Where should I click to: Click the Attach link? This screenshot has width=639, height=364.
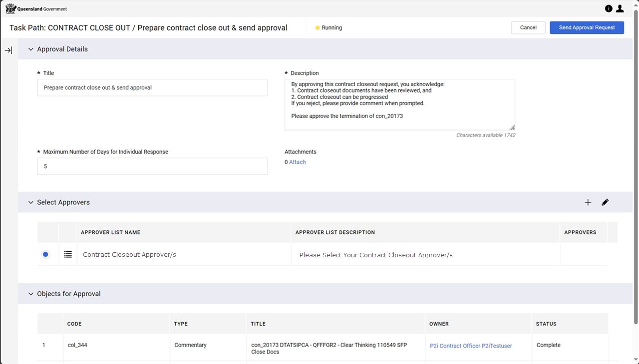(298, 162)
